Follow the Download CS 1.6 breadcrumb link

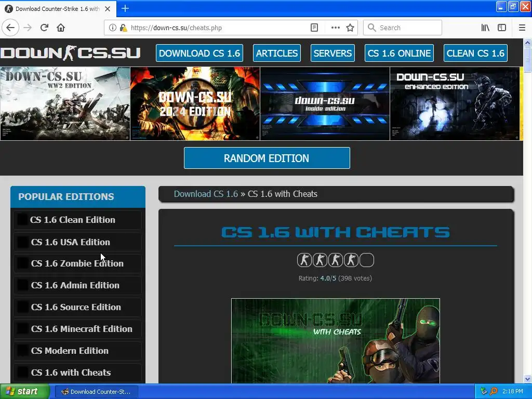206,194
